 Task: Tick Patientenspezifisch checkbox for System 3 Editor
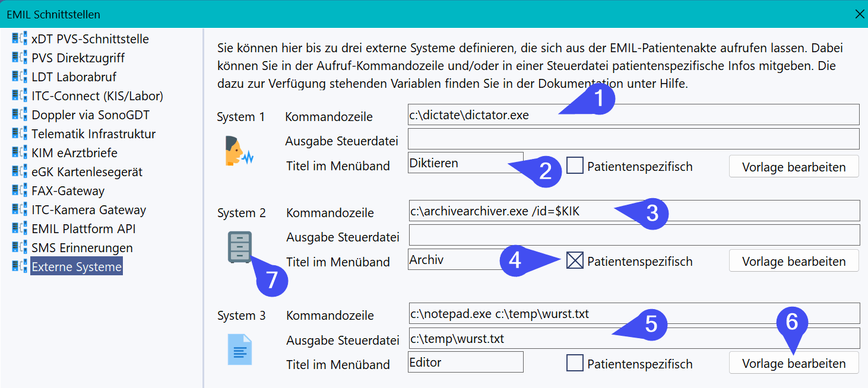tap(575, 362)
